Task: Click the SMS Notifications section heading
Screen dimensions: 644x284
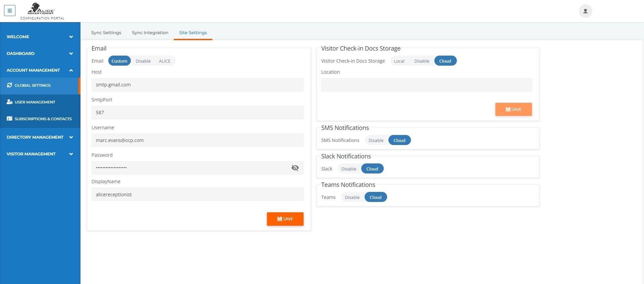Action: [345, 128]
